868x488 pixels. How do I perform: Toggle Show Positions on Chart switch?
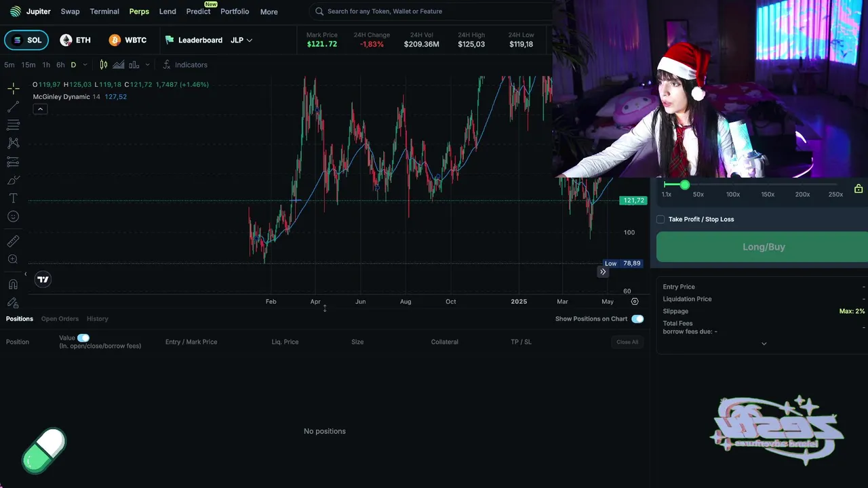[x=637, y=319]
